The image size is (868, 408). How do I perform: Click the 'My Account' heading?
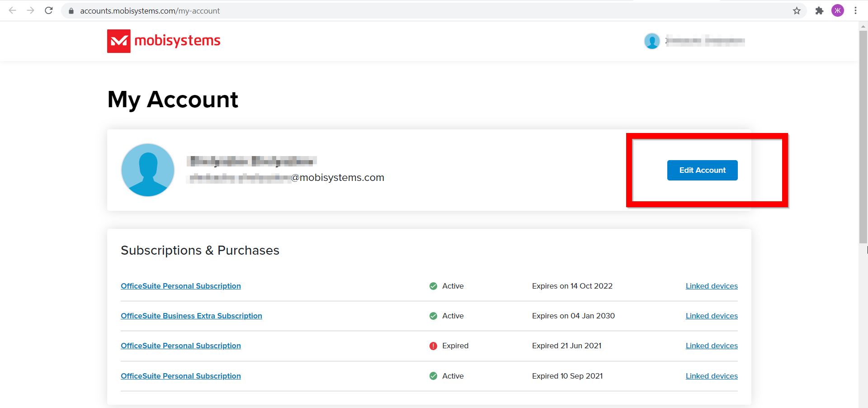(x=173, y=100)
